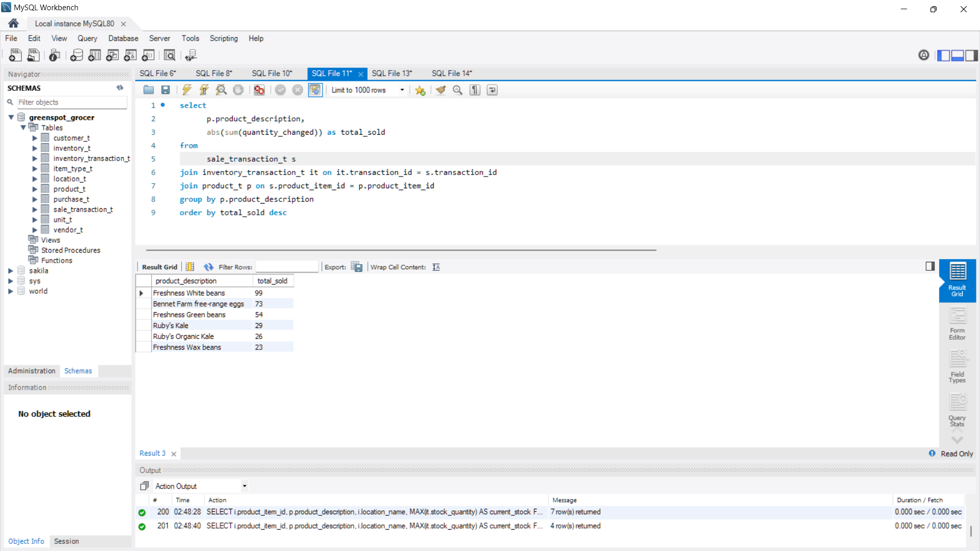Create new view icon
Viewport: 980px width, 551px height.
[x=112, y=55]
